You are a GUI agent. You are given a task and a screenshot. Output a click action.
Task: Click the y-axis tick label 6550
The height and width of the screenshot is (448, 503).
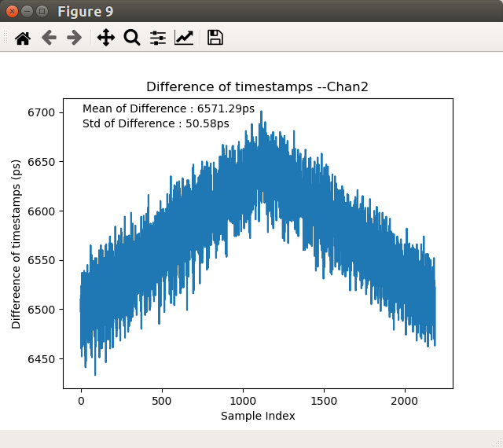click(x=42, y=260)
